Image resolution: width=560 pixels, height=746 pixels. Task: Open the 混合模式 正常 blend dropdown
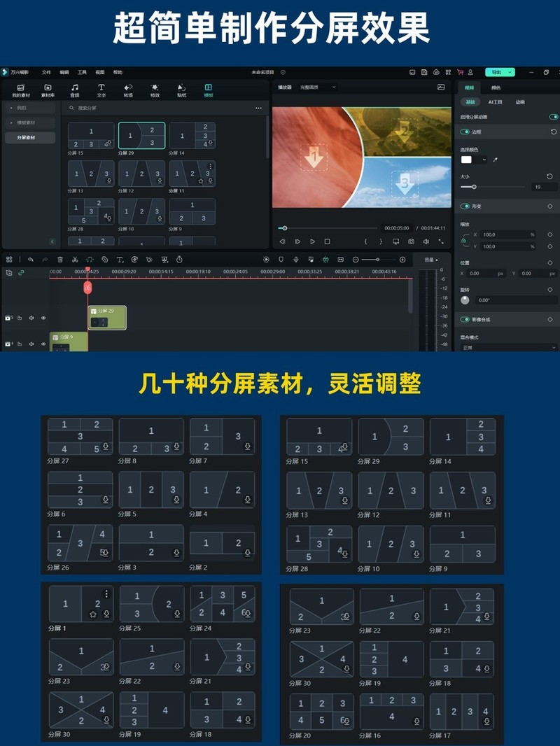[509, 347]
